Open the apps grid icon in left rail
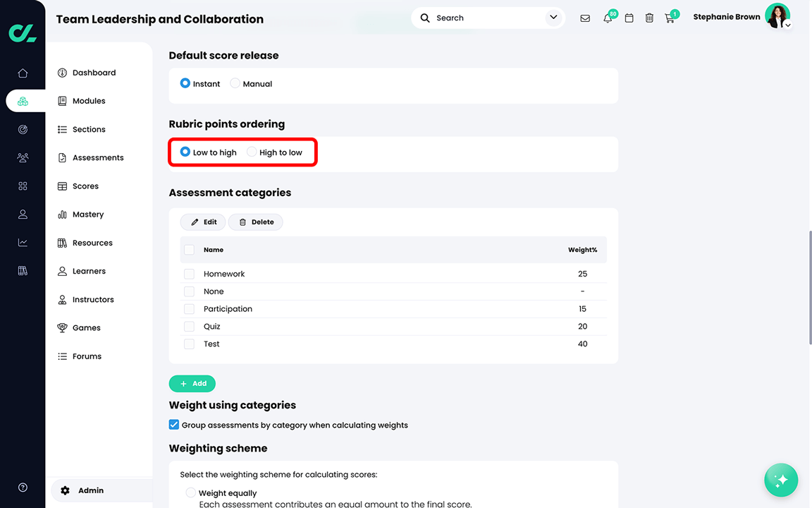 point(23,186)
